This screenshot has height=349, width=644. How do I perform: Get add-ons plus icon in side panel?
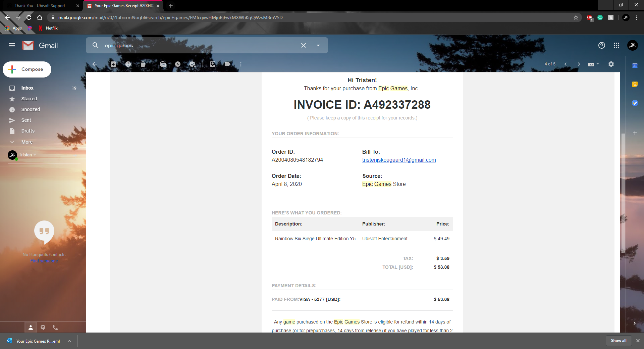[x=635, y=133]
